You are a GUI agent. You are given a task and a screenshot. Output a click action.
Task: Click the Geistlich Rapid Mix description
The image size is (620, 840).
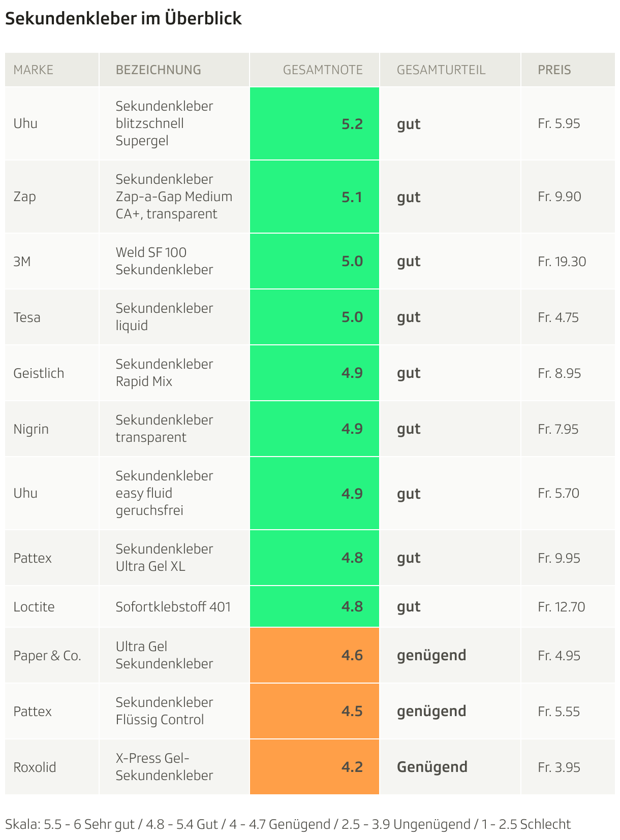pos(164,373)
